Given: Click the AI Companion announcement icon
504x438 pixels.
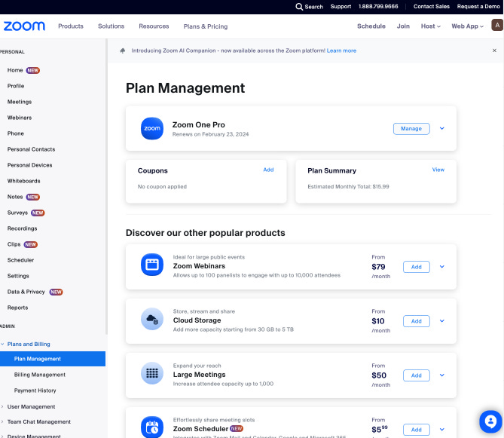Looking at the screenshot, I should pyautogui.click(x=123, y=51).
